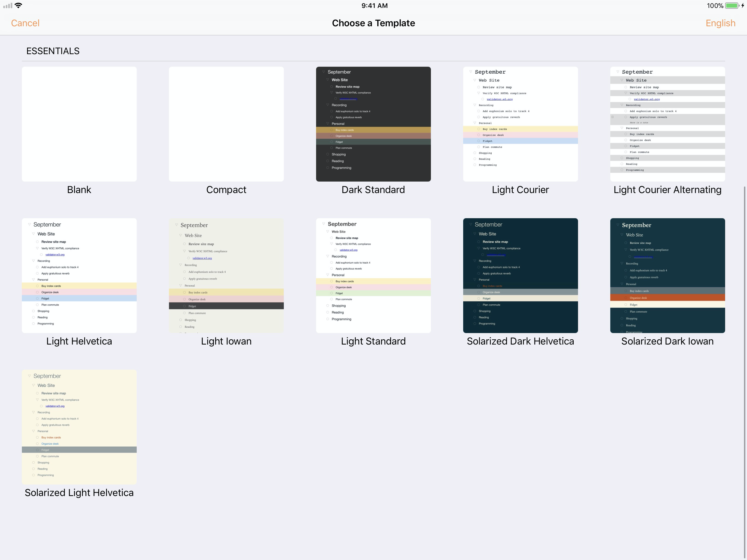Click the vertical scrollbar on right edge
This screenshot has height=560, width=747.
[x=744, y=372]
